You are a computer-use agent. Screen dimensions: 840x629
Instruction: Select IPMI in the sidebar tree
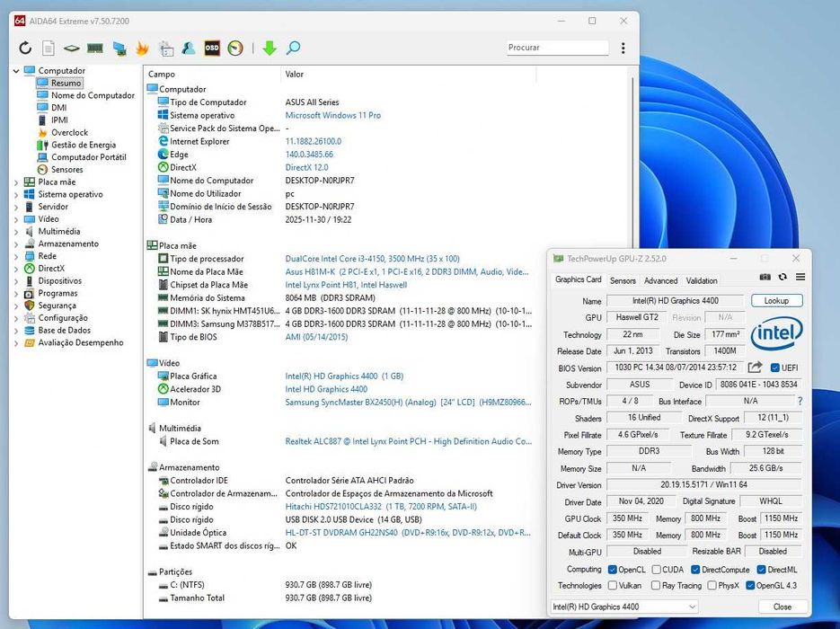coord(59,120)
